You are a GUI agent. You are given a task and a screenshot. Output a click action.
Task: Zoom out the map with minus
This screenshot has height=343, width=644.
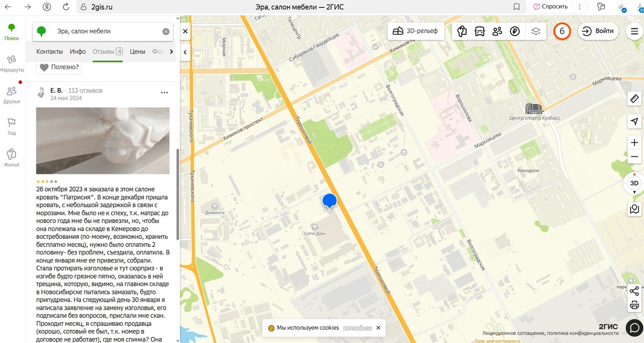click(634, 157)
